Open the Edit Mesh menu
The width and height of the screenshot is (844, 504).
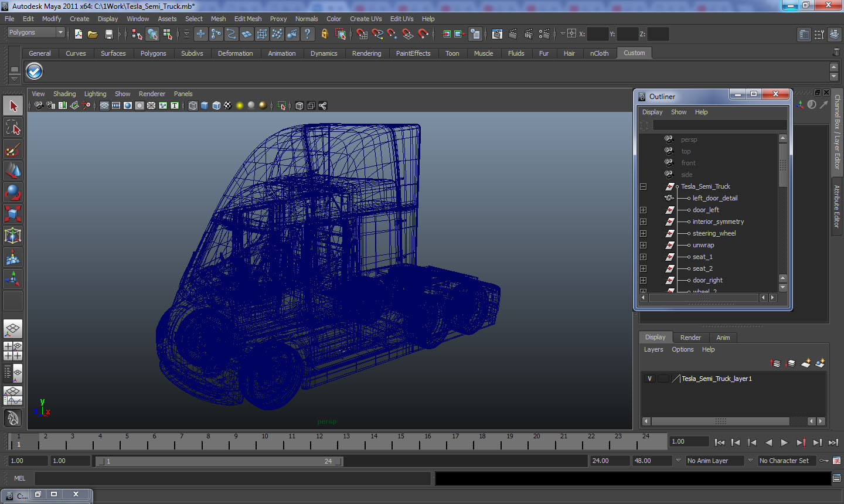(248, 19)
